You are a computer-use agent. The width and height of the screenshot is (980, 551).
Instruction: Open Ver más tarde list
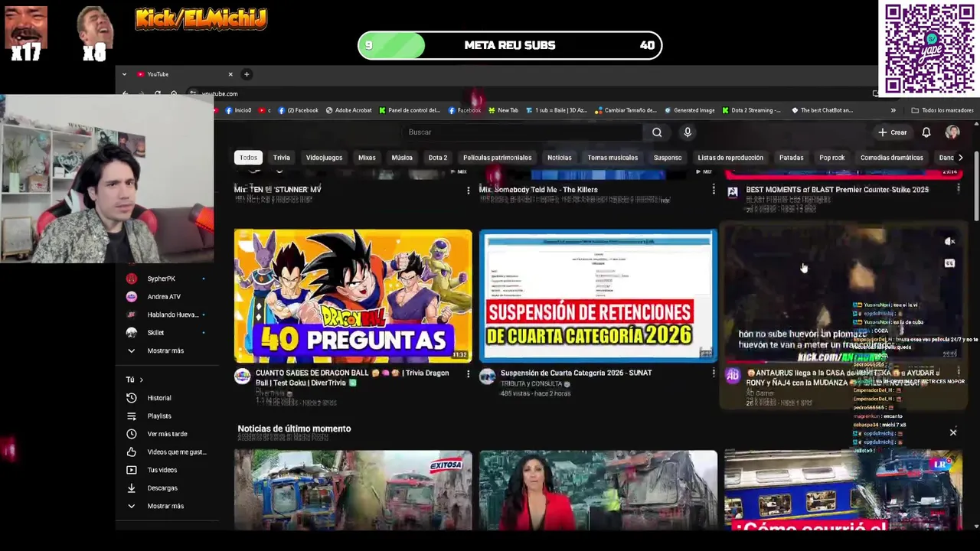click(x=166, y=434)
